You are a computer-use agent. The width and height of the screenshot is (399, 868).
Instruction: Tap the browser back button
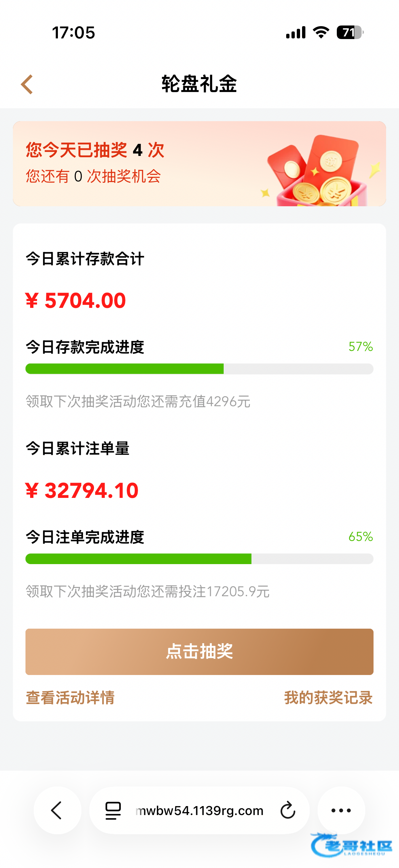[57, 810]
